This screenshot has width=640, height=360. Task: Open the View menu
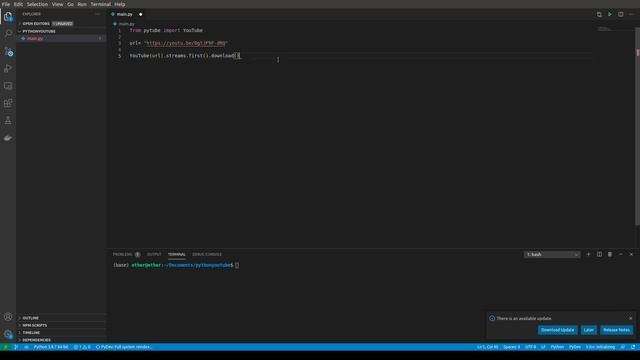click(x=57, y=4)
